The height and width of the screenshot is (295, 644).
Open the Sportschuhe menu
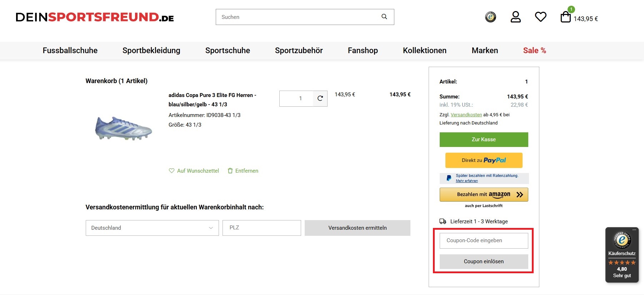(x=228, y=51)
